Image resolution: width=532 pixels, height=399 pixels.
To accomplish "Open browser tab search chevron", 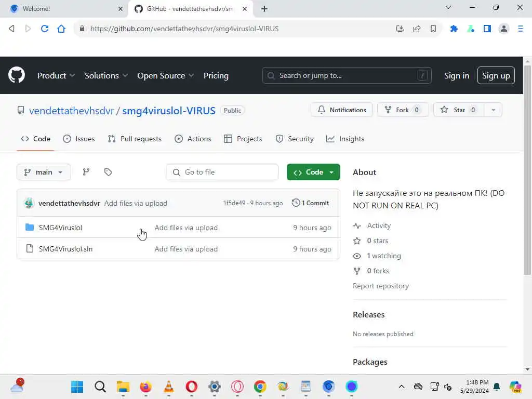I will [448, 7].
